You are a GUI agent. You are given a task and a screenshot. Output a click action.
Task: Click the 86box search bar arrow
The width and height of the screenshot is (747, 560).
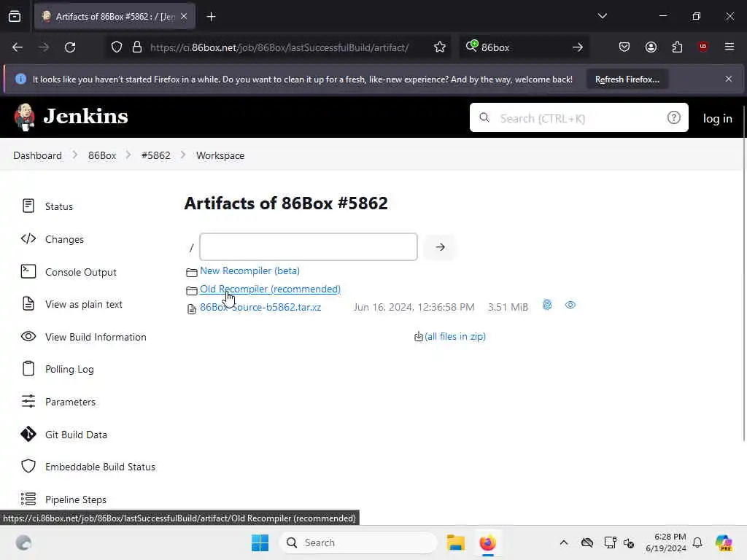pyautogui.click(x=578, y=47)
